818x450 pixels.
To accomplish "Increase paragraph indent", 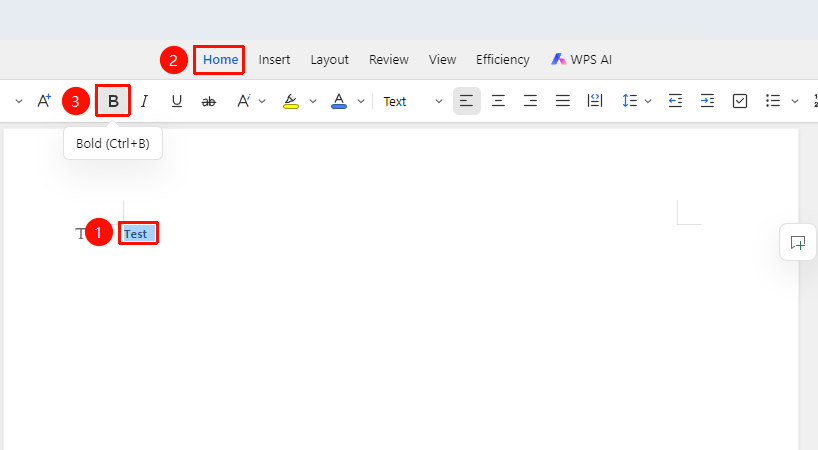I will tap(707, 101).
